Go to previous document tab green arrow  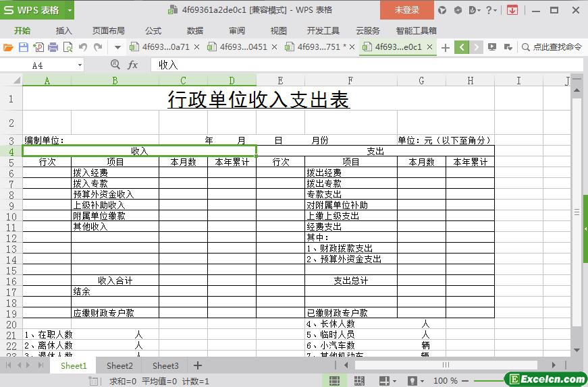462,47
